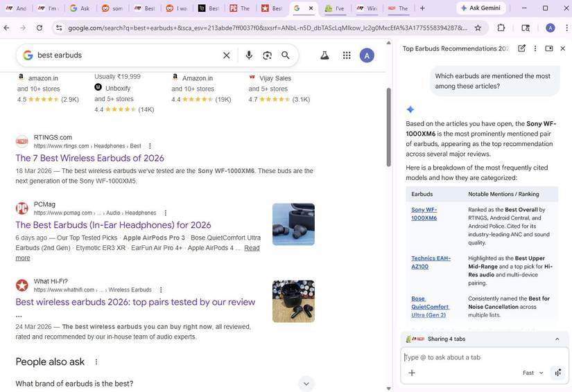Click the What Hi-Fi result thumbnail image
This screenshot has height=392, width=572.
tap(293, 301)
